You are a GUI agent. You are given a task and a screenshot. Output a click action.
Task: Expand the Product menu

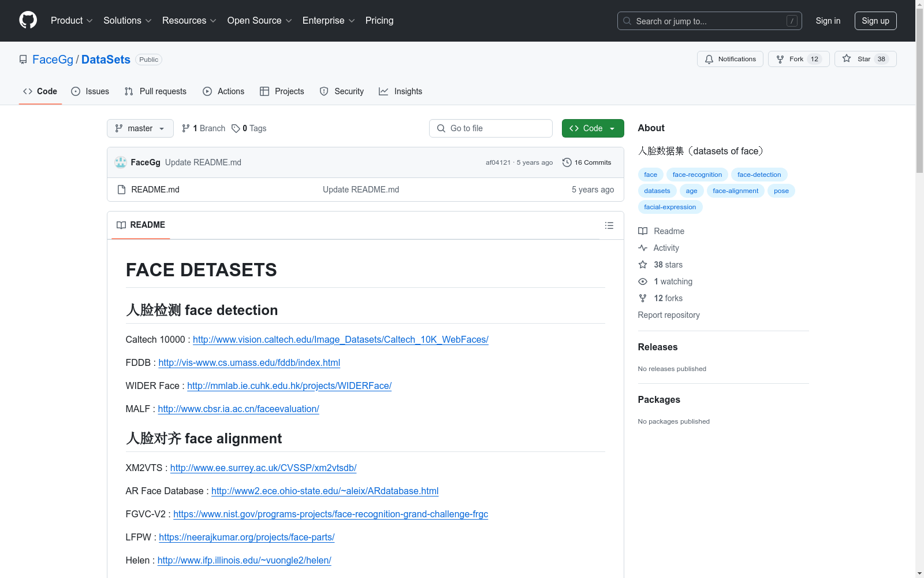(x=72, y=20)
